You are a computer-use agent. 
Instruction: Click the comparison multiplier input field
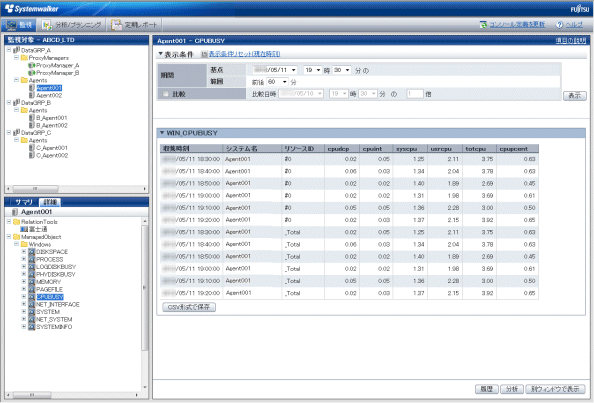coord(415,94)
